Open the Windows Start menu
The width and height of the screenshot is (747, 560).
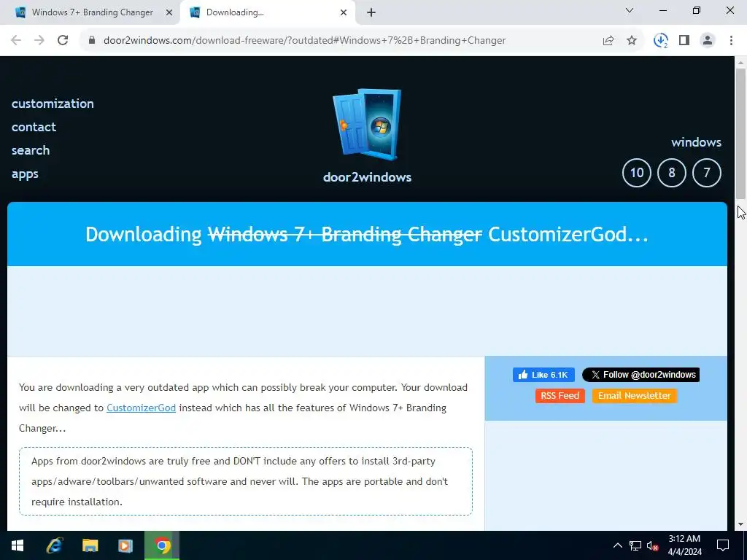pos(18,545)
